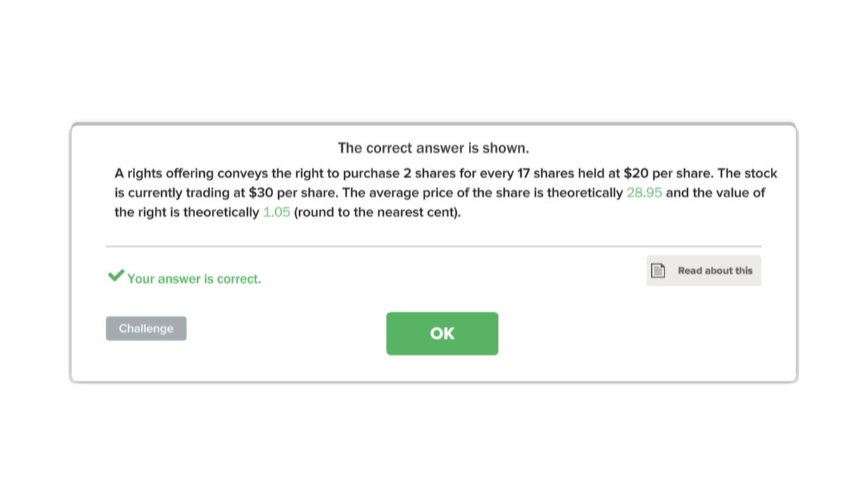This screenshot has width=868, height=488.
Task: Click the horizontal divider line in the dialog
Action: [x=434, y=246]
